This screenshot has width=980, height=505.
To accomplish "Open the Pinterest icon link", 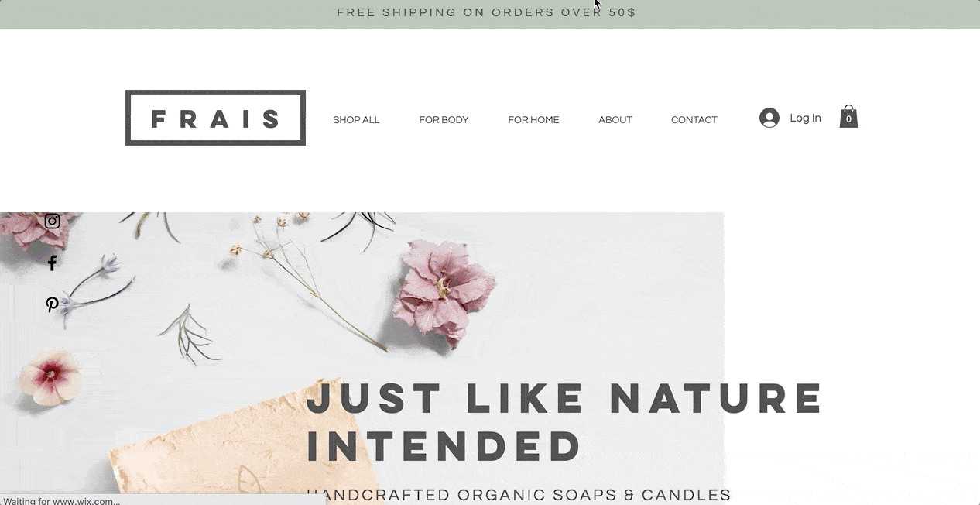I will (x=52, y=304).
